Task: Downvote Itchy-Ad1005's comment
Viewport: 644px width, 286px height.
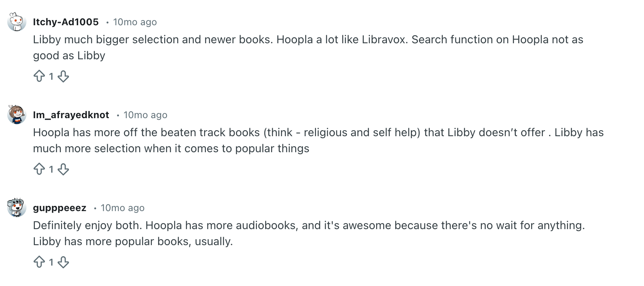Action: [63, 76]
